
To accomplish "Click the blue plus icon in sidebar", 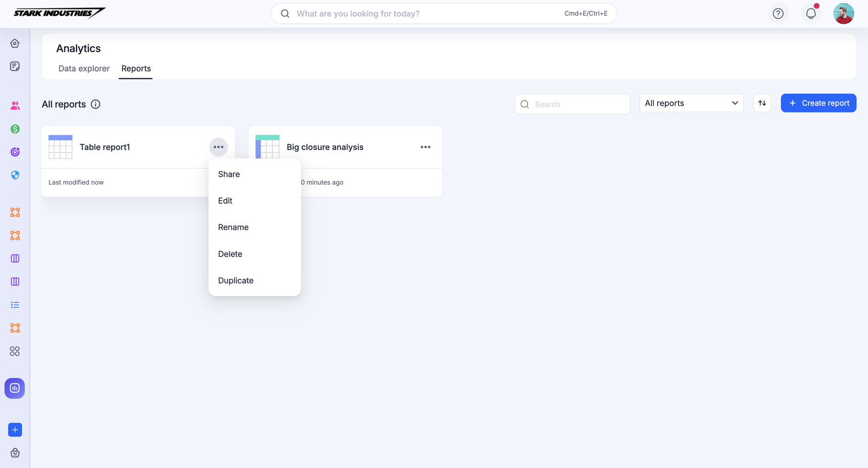I will (x=15, y=430).
